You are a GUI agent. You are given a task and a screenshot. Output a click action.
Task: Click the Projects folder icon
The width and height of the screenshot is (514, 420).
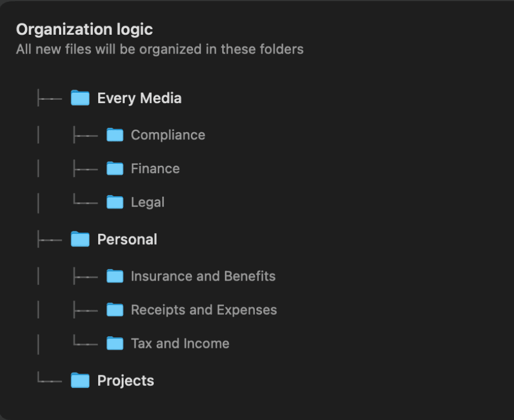80,381
